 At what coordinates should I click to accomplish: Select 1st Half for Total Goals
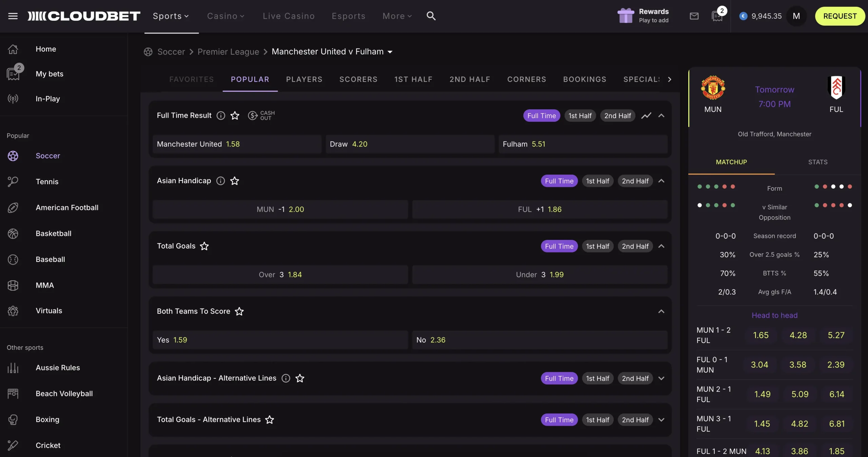tap(597, 246)
